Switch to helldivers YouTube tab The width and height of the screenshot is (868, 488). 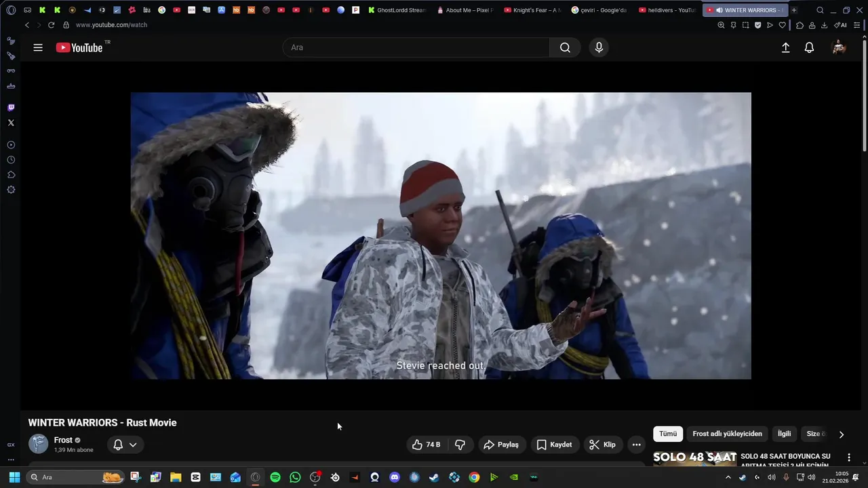point(667,10)
